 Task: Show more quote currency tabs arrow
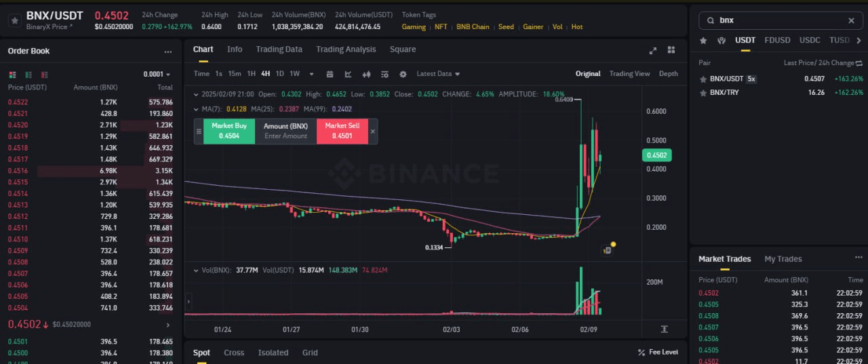click(x=859, y=41)
